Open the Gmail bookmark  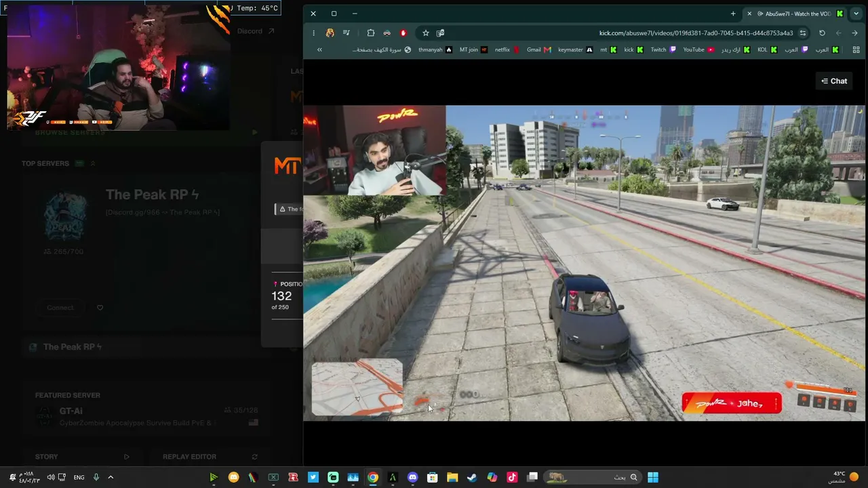point(538,49)
